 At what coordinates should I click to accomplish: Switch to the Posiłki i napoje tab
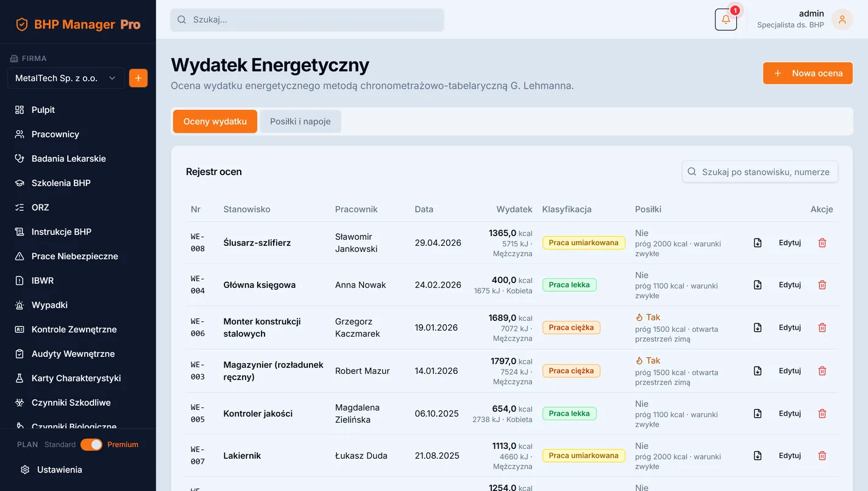tap(301, 121)
